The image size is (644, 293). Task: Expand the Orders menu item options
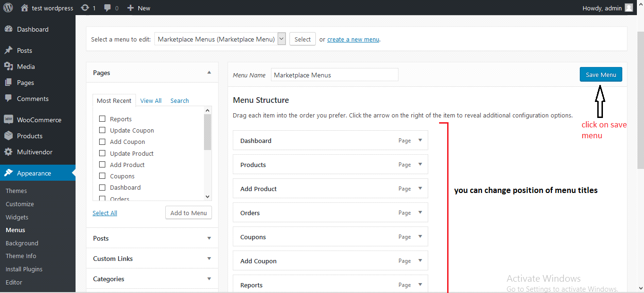420,213
